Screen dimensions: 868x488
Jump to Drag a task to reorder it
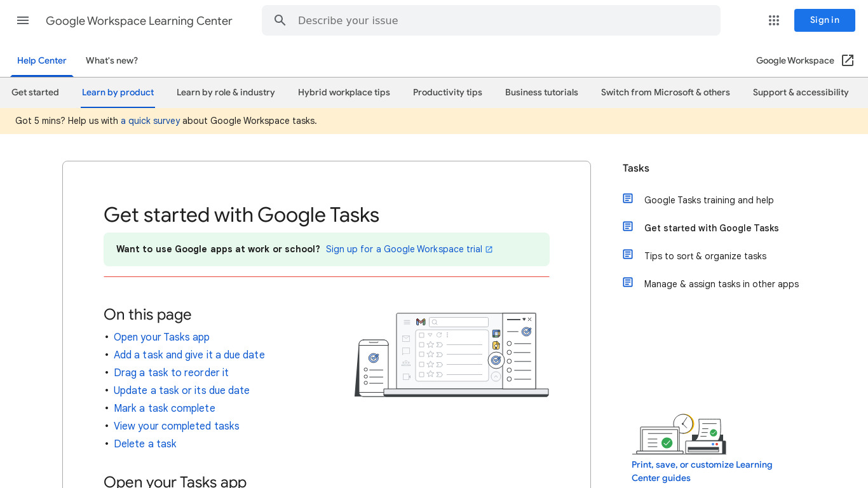tap(171, 372)
